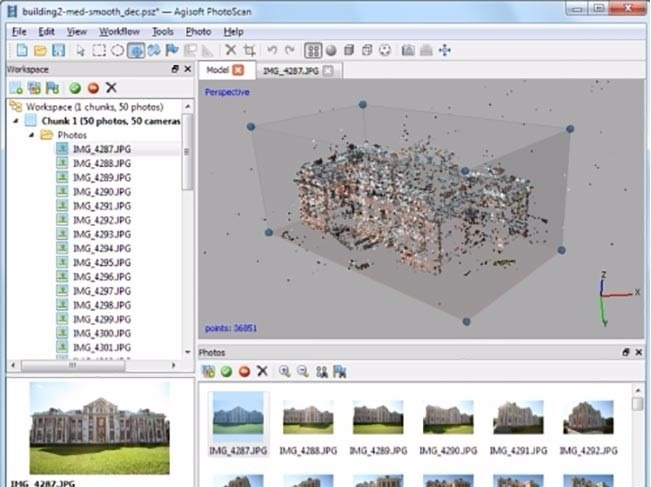Screen dimensions: 651x487
Task: Toggle Point Cloud view mode
Action: pos(313,51)
